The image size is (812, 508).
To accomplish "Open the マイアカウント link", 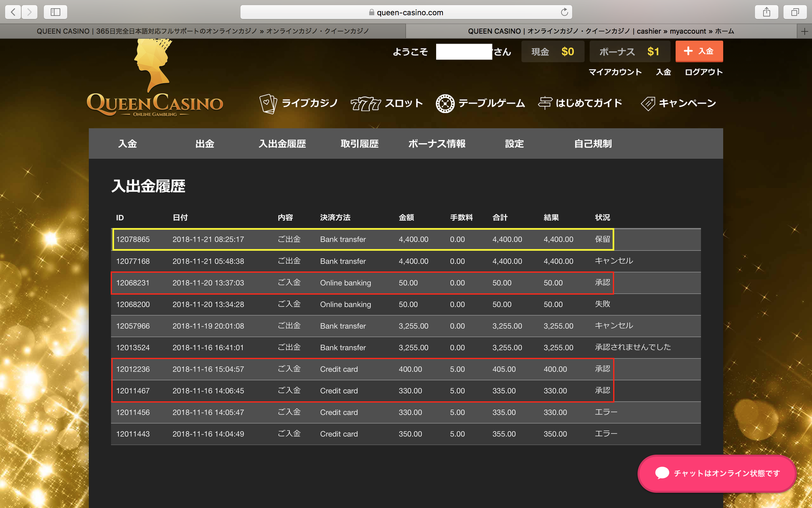I will pyautogui.click(x=615, y=72).
